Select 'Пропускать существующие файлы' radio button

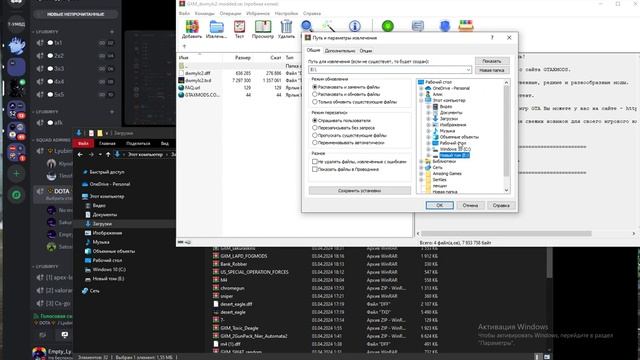point(315,135)
